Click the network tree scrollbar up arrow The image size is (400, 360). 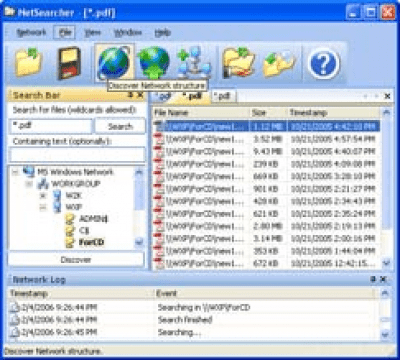click(x=139, y=172)
